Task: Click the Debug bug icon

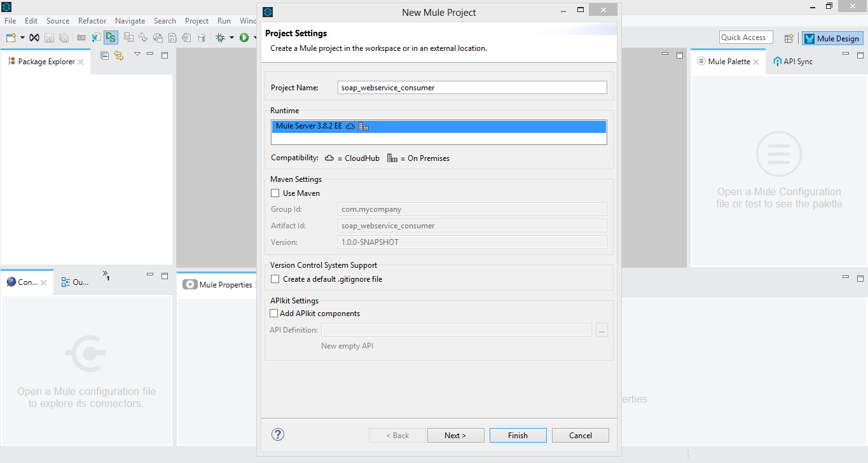Action: tap(220, 38)
